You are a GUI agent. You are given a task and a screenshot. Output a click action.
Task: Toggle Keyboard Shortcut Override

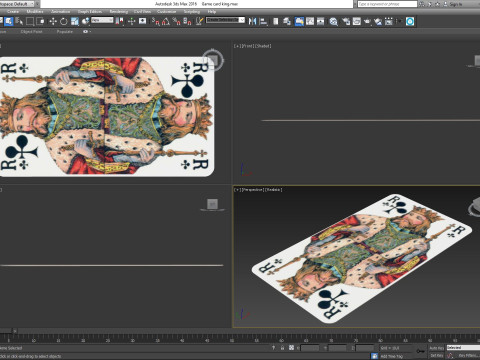pyautogui.click(x=142, y=21)
